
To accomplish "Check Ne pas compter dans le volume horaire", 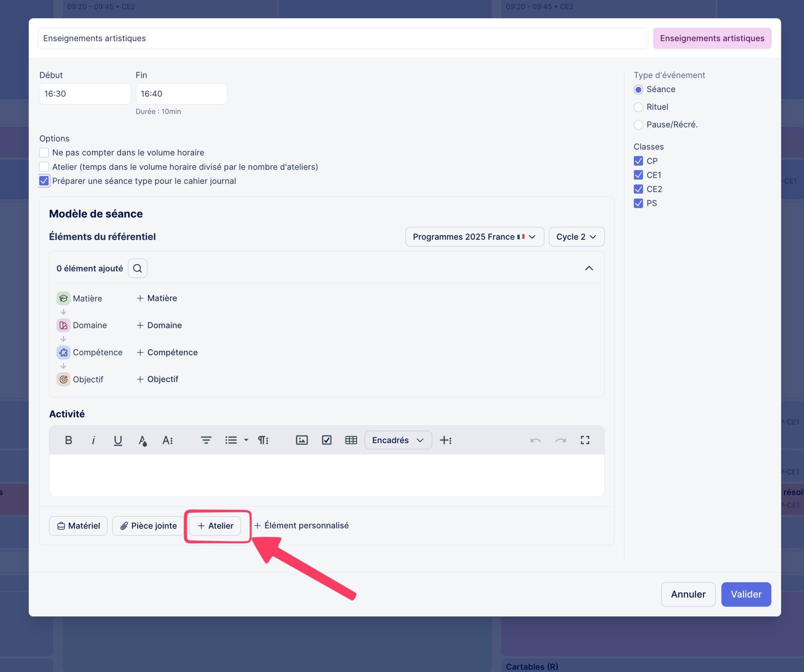I will pos(44,152).
